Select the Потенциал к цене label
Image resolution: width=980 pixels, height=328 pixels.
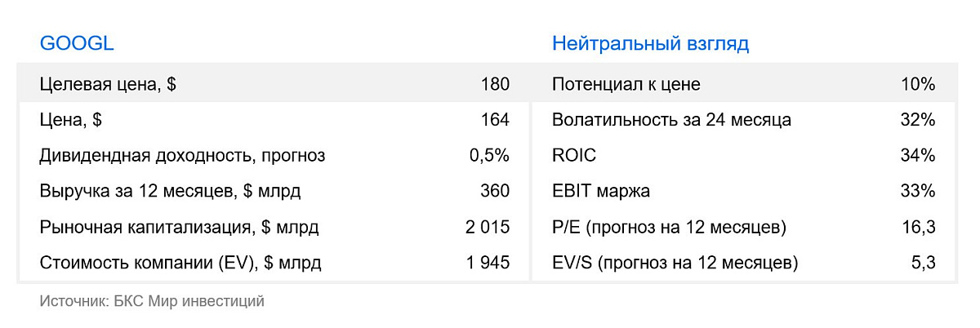[626, 84]
